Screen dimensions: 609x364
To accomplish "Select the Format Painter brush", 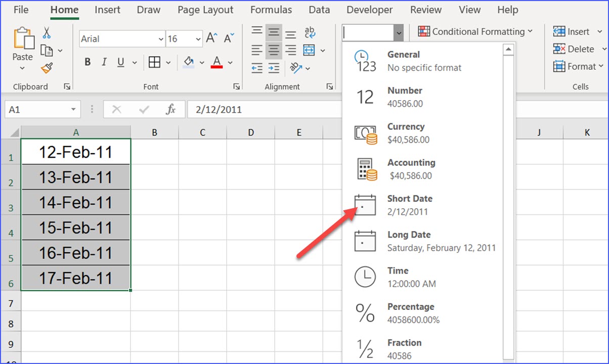I will click(47, 68).
